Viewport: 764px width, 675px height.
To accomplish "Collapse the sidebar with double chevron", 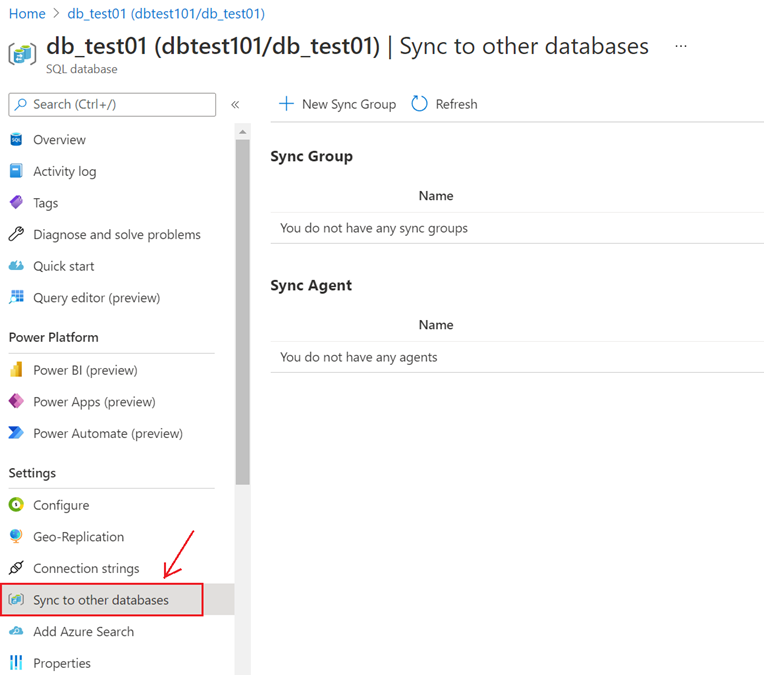I will point(235,104).
